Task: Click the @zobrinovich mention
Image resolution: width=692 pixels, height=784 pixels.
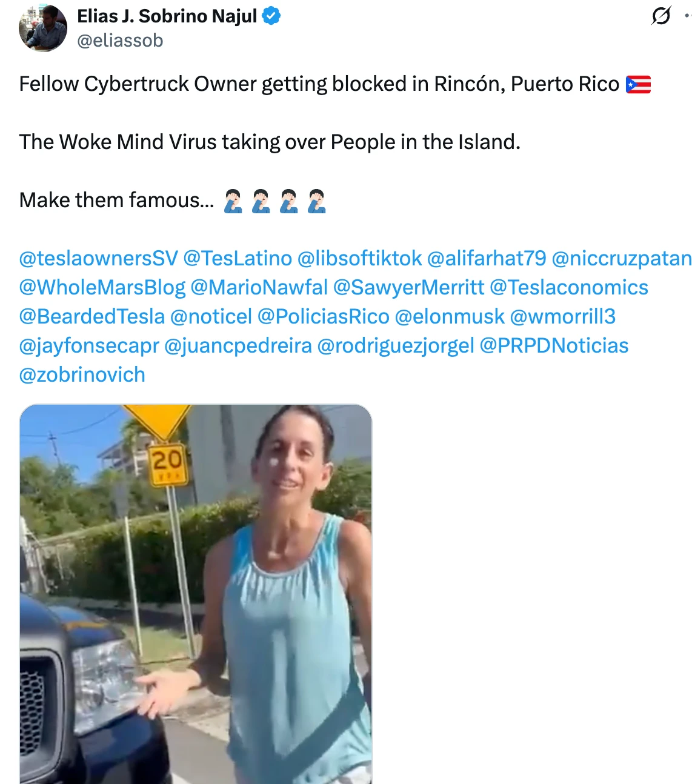Action: point(82,375)
